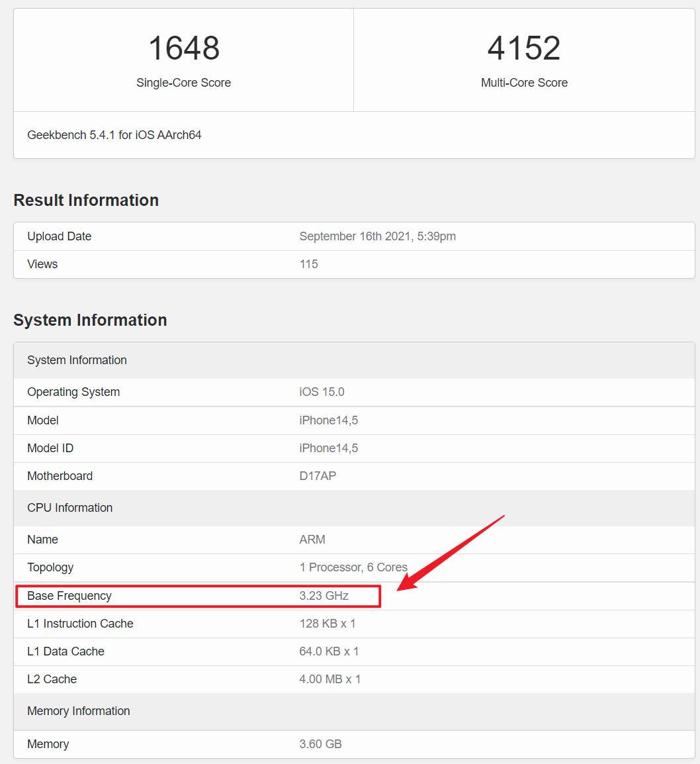Image resolution: width=700 pixels, height=764 pixels.
Task: Click the iPhone14,5 Model entry
Action: 329,420
